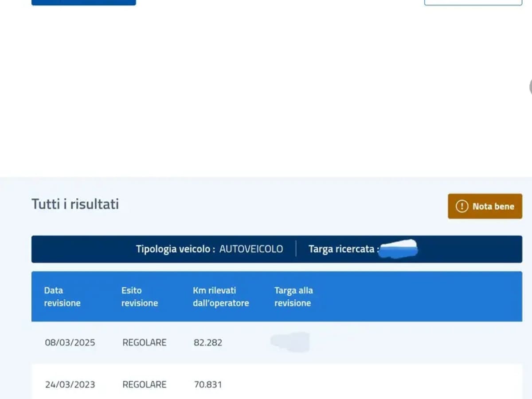
Task: Select the Esito revisione column header
Action: (x=139, y=297)
